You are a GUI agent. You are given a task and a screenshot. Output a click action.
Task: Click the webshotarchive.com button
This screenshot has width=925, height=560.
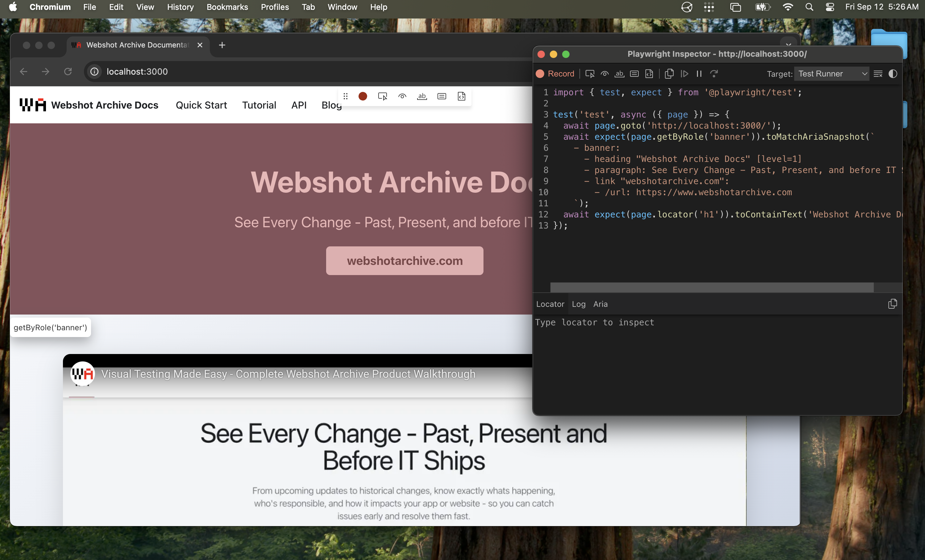404,261
